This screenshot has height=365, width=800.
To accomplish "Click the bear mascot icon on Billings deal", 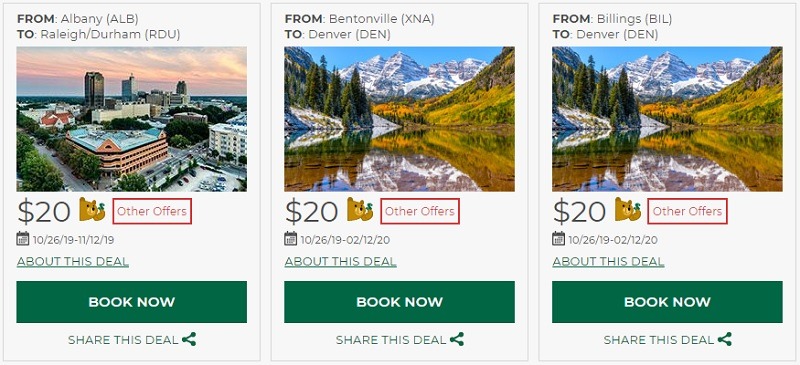I will coord(628,210).
